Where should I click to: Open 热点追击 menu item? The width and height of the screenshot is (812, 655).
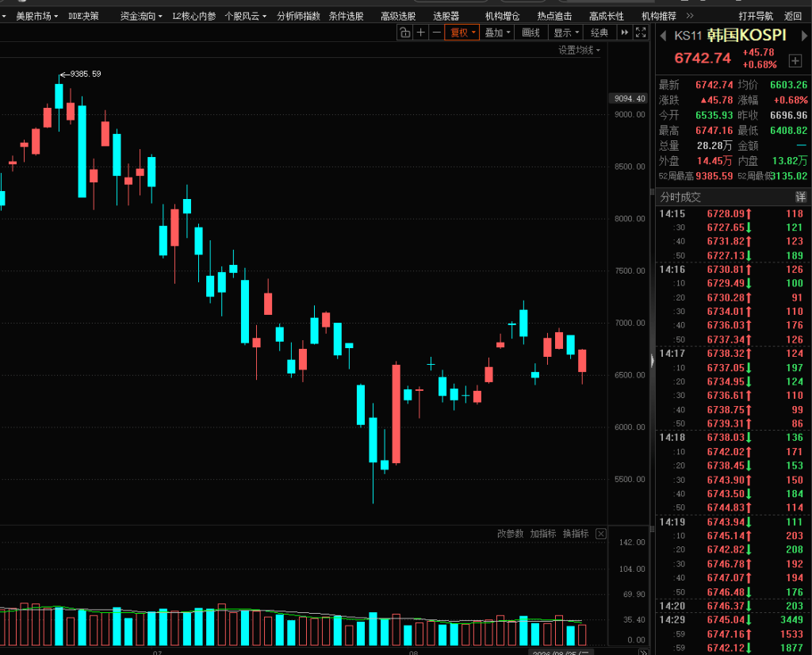click(554, 16)
